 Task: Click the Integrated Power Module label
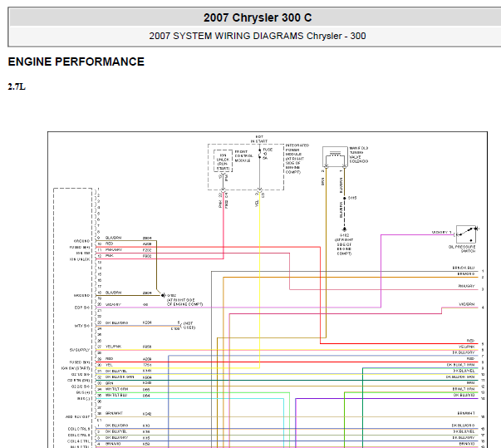[297, 159]
